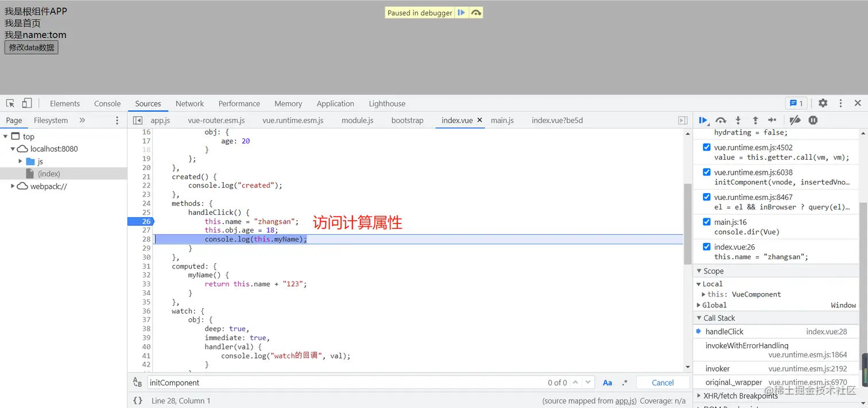868x408 pixels.
Task: Switch to the Network panel
Action: [x=189, y=103]
